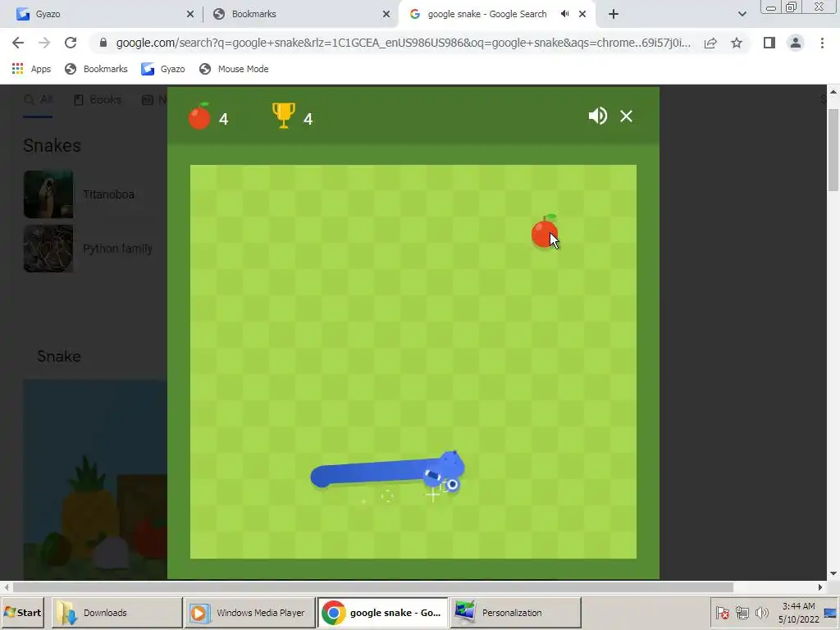Open a new tab
The height and width of the screenshot is (630, 840).
pos(614,15)
